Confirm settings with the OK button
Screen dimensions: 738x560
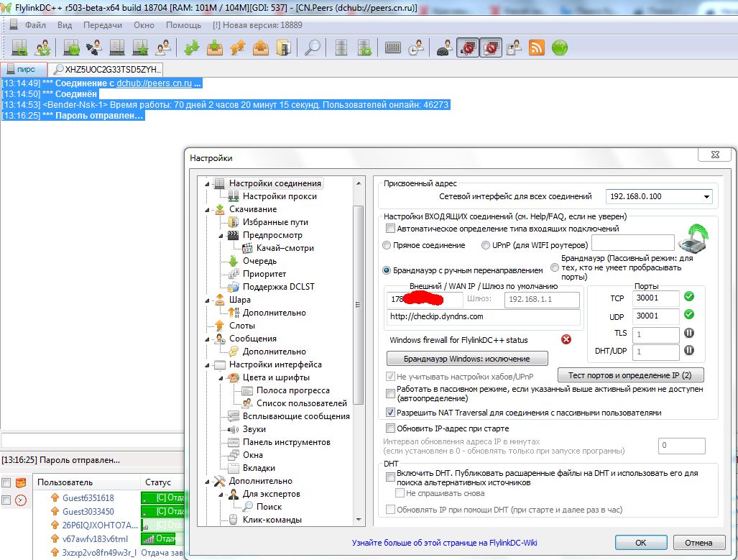coord(640,543)
